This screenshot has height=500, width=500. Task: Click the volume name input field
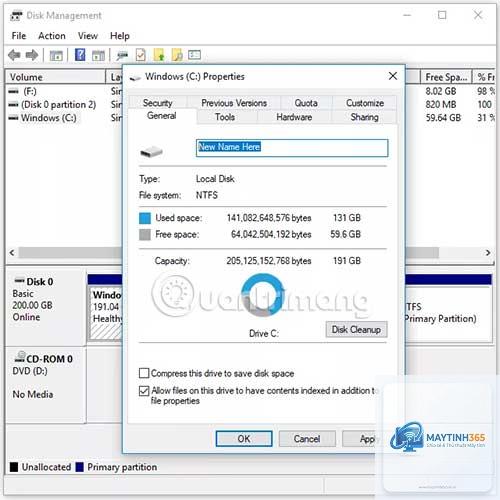[292, 148]
